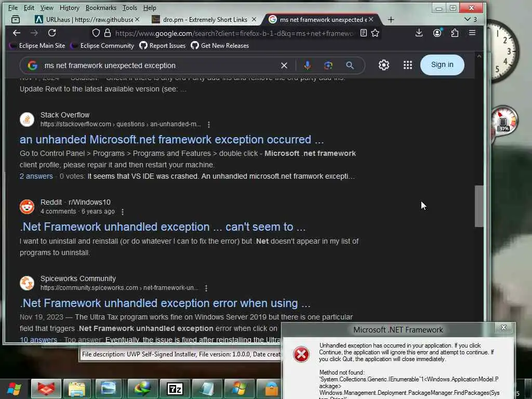The width and height of the screenshot is (532, 399).
Task: Clear the Google search box with X
Action: pyautogui.click(x=284, y=65)
